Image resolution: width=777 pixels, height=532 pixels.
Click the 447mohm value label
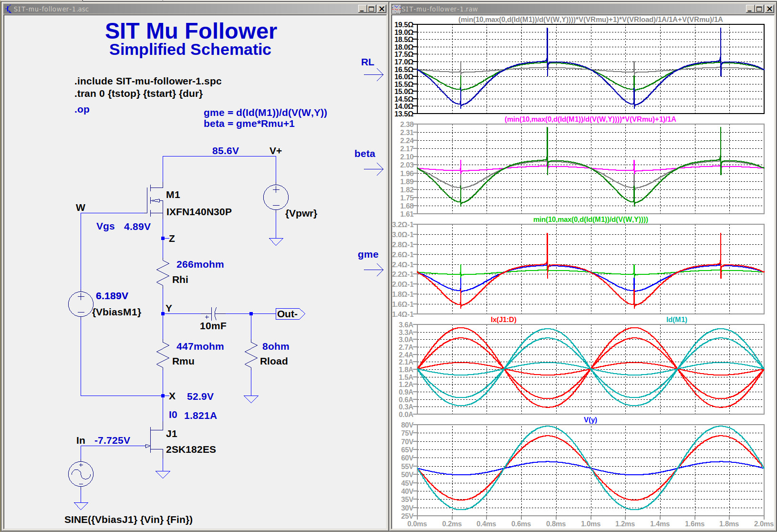coord(200,346)
